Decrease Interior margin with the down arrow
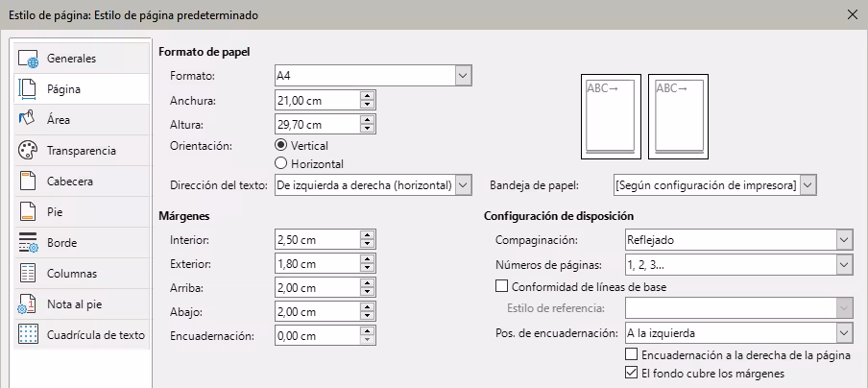The width and height of the screenshot is (868, 388). click(367, 245)
